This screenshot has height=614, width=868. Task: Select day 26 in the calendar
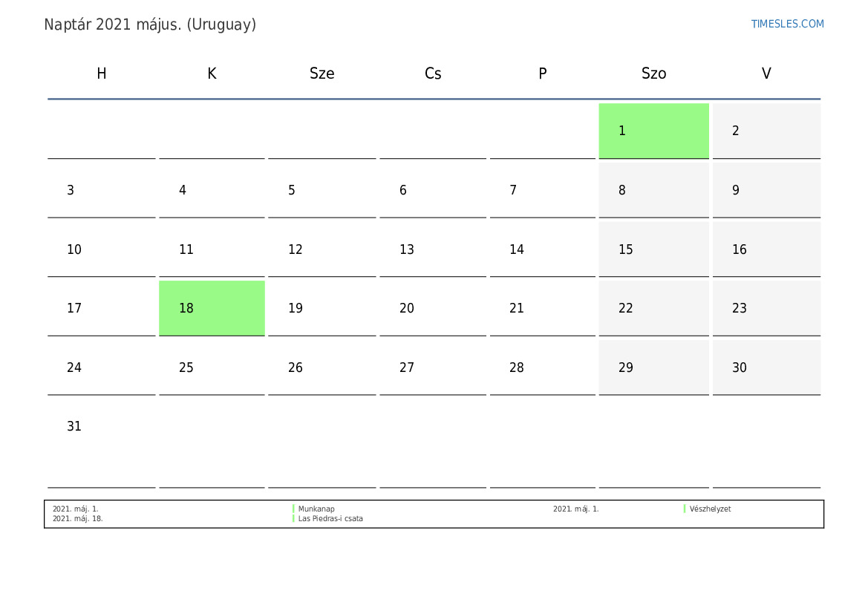pyautogui.click(x=322, y=367)
